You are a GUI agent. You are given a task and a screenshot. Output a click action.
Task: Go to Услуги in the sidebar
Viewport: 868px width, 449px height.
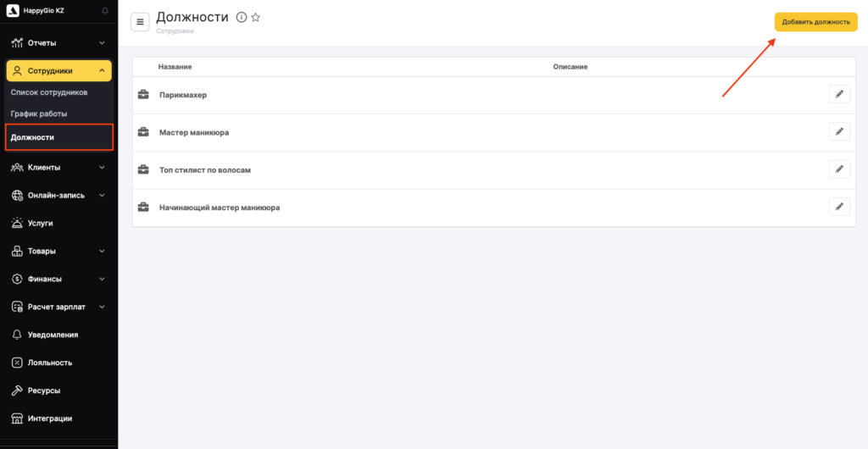(x=40, y=223)
